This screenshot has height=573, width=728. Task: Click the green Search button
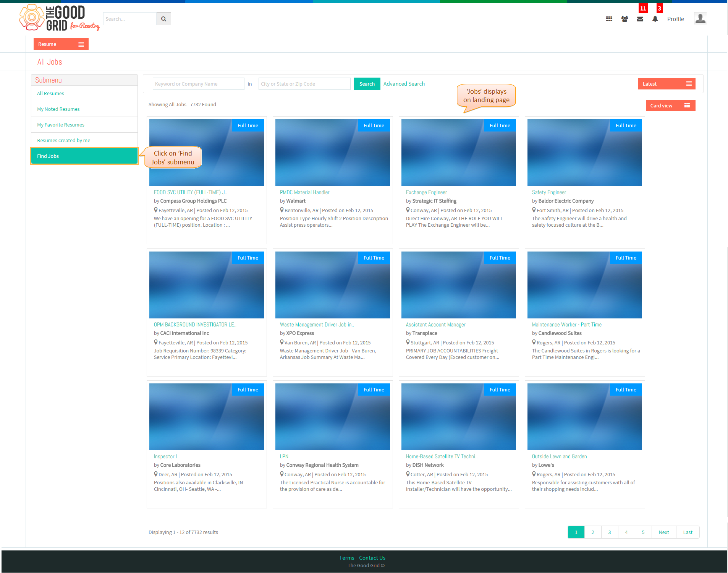367,84
